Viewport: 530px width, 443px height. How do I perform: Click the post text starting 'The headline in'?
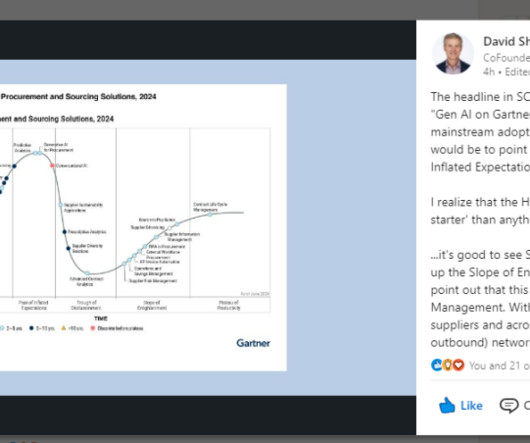click(480, 132)
